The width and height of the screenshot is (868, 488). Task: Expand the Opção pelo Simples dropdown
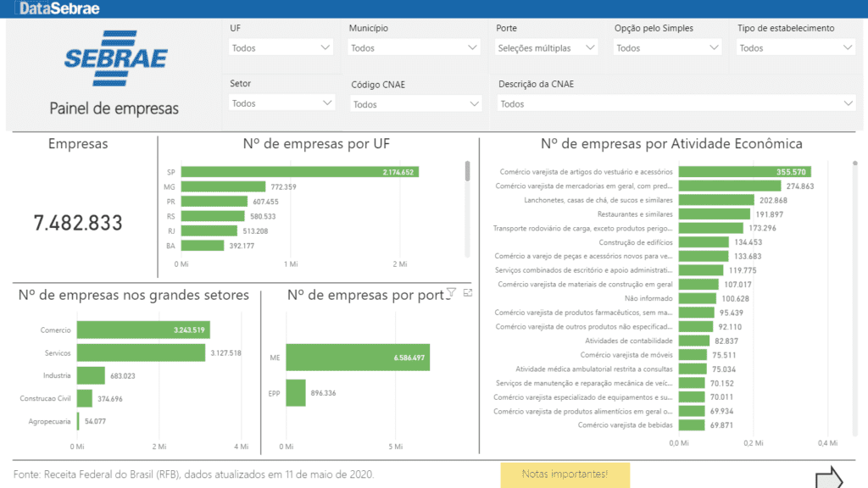668,48
